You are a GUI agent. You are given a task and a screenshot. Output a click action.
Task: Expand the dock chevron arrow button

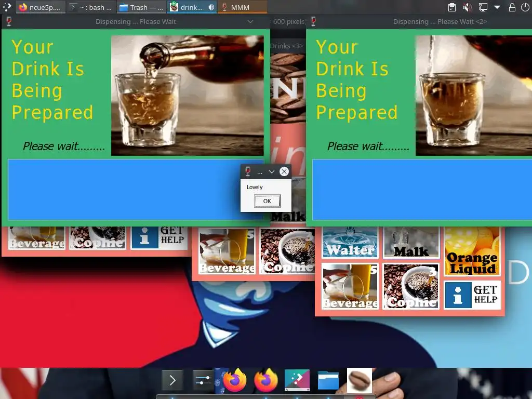click(172, 380)
